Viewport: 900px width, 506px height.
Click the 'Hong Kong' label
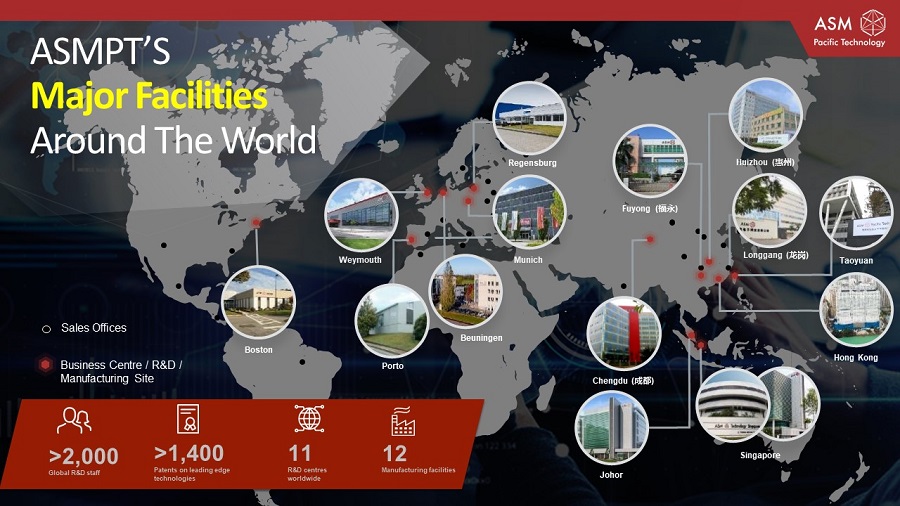(x=856, y=357)
